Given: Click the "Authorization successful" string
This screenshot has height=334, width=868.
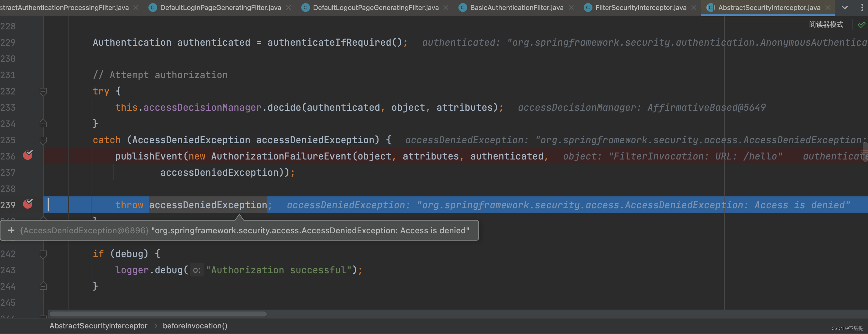Looking at the screenshot, I should (x=279, y=270).
